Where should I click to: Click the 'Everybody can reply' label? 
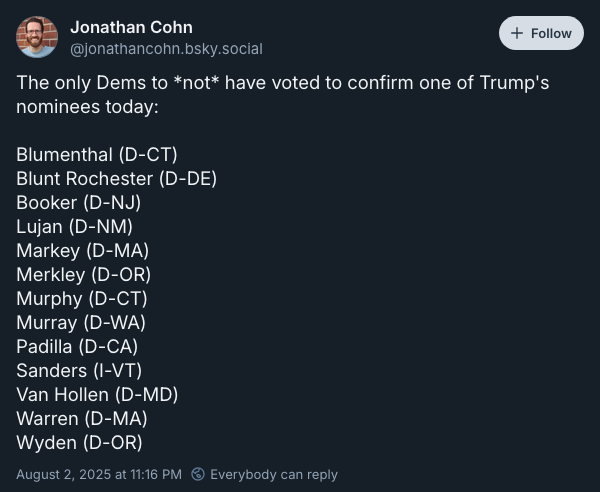pos(274,474)
